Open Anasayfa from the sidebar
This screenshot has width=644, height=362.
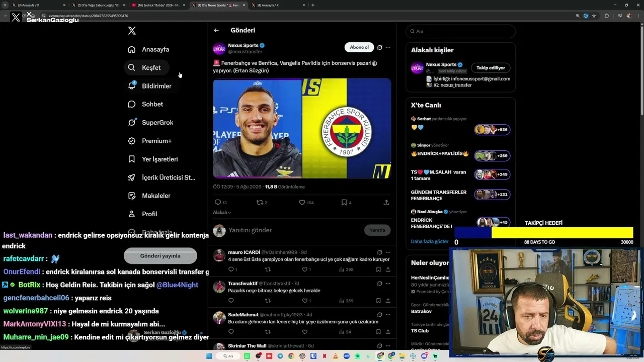pos(148,49)
